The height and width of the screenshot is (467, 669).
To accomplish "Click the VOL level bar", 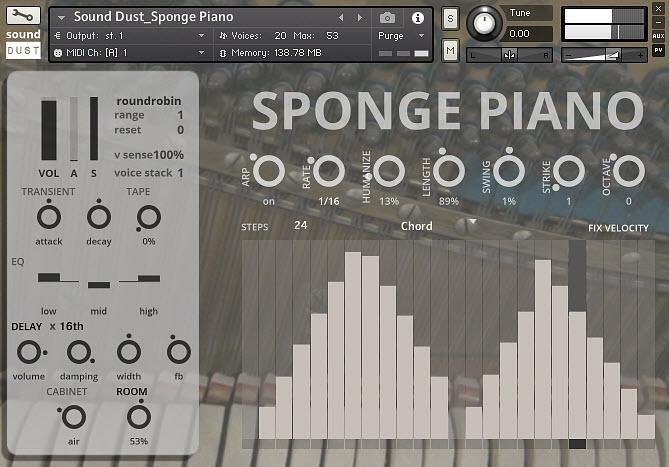I will click(49, 130).
